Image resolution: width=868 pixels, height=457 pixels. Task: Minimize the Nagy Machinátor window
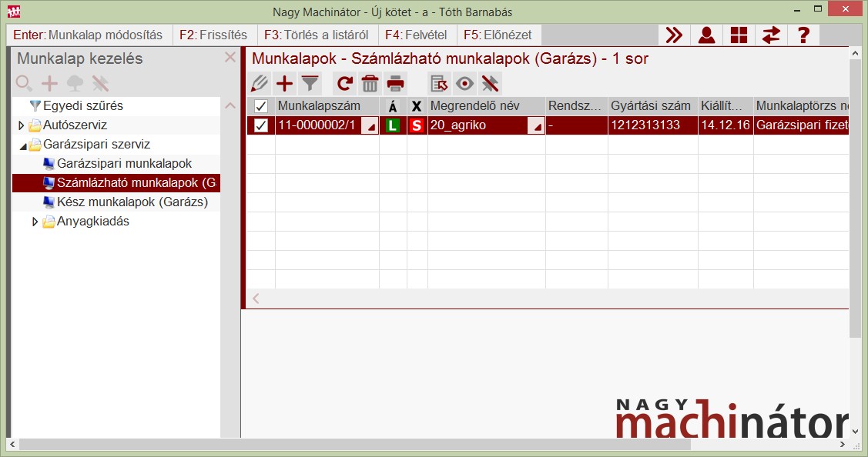(797, 11)
